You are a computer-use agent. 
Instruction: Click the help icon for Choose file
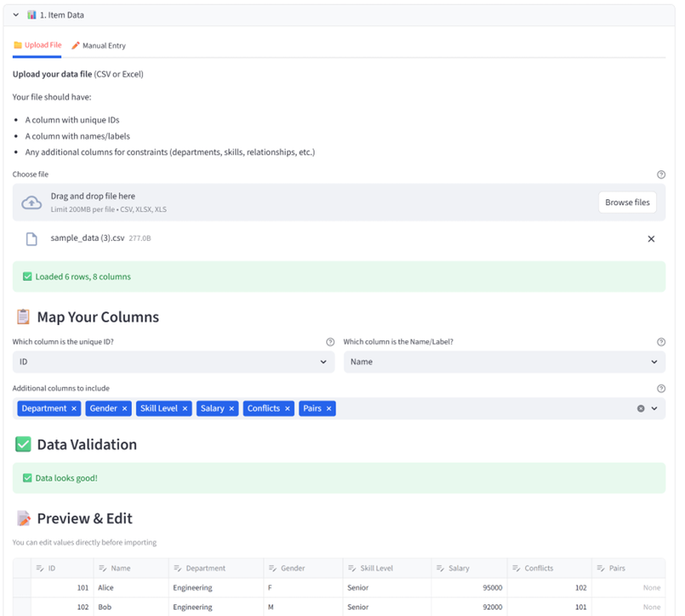point(661,175)
